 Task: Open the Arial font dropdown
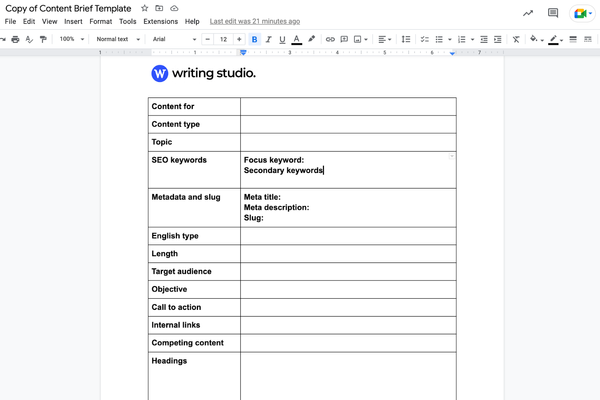coord(174,39)
